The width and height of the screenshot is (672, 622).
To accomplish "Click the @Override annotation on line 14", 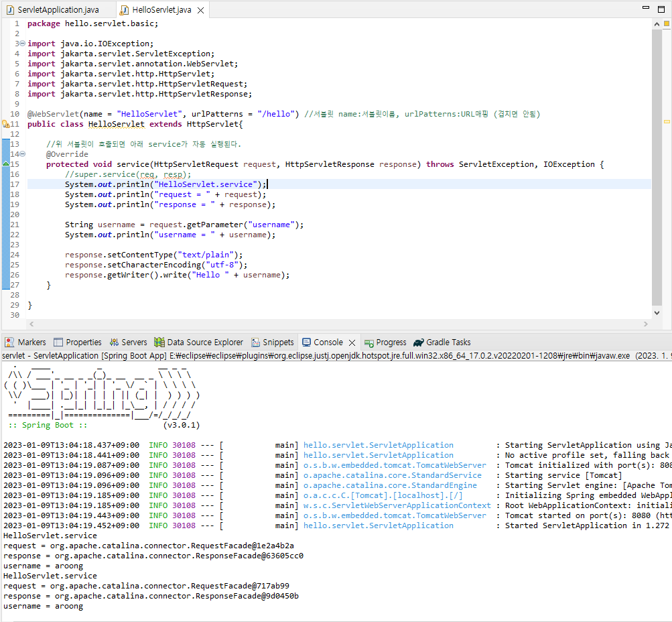I will pyautogui.click(x=67, y=154).
